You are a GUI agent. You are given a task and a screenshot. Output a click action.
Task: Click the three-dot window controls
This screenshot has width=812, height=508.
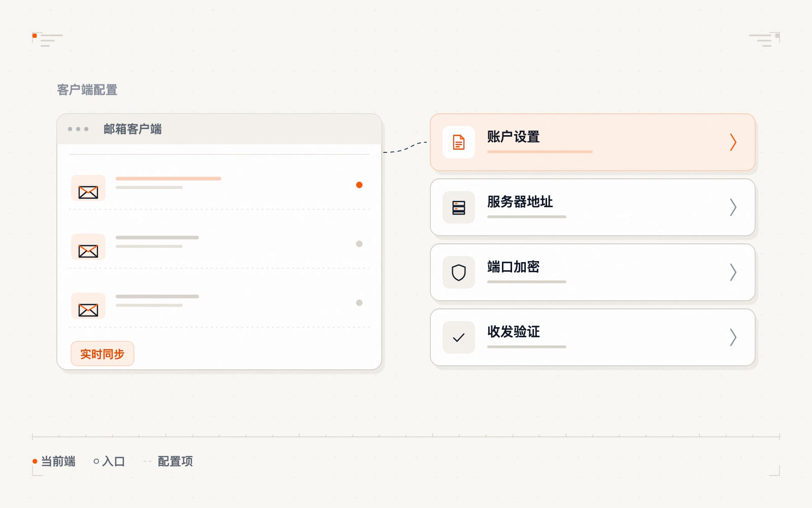[x=78, y=129]
